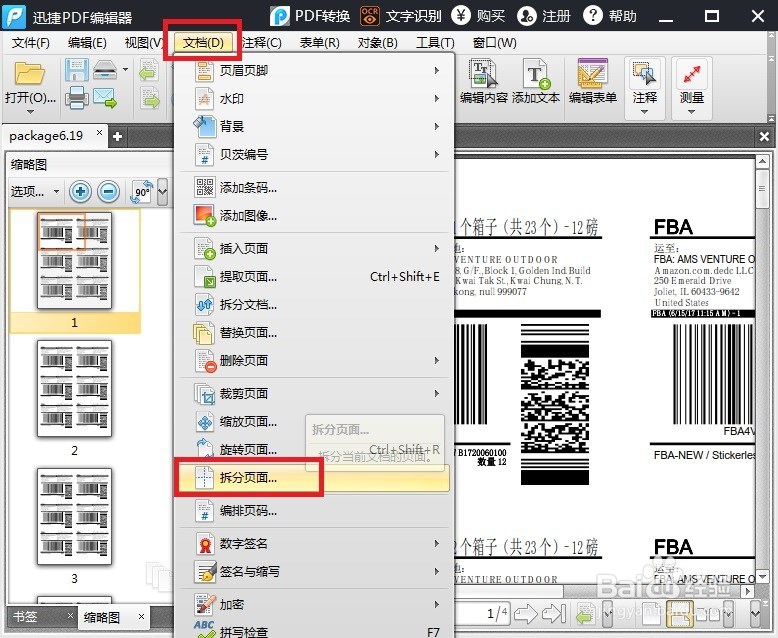The image size is (778, 638).
Task: Open the 注释(C) menu
Action: click(261, 43)
